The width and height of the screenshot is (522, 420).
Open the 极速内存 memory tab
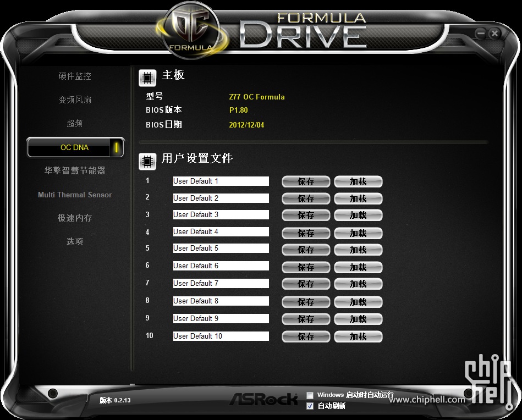coord(75,218)
